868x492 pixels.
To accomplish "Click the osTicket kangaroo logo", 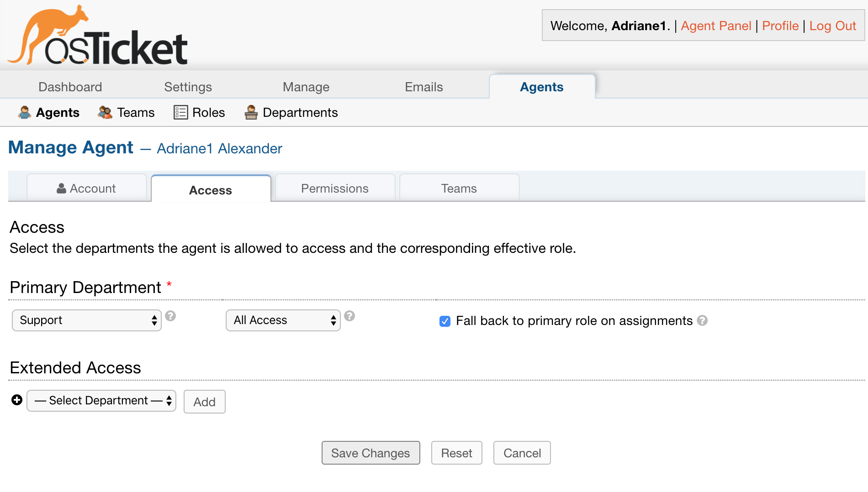I will click(x=97, y=36).
